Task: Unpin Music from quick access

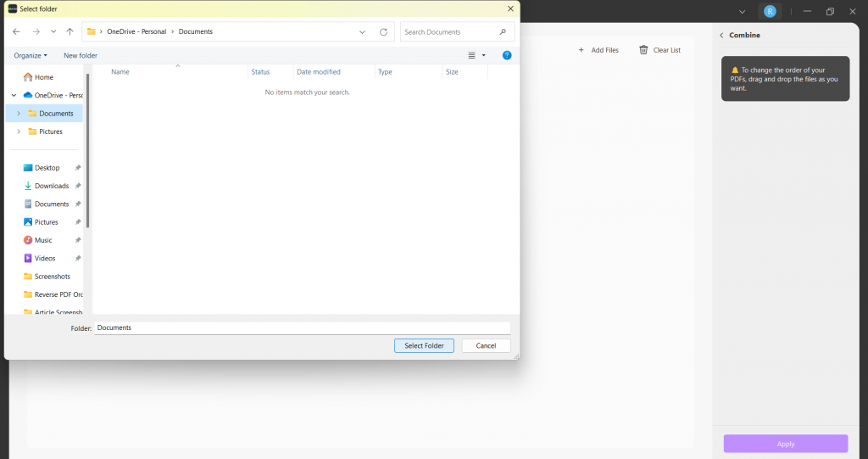Action: coord(78,240)
